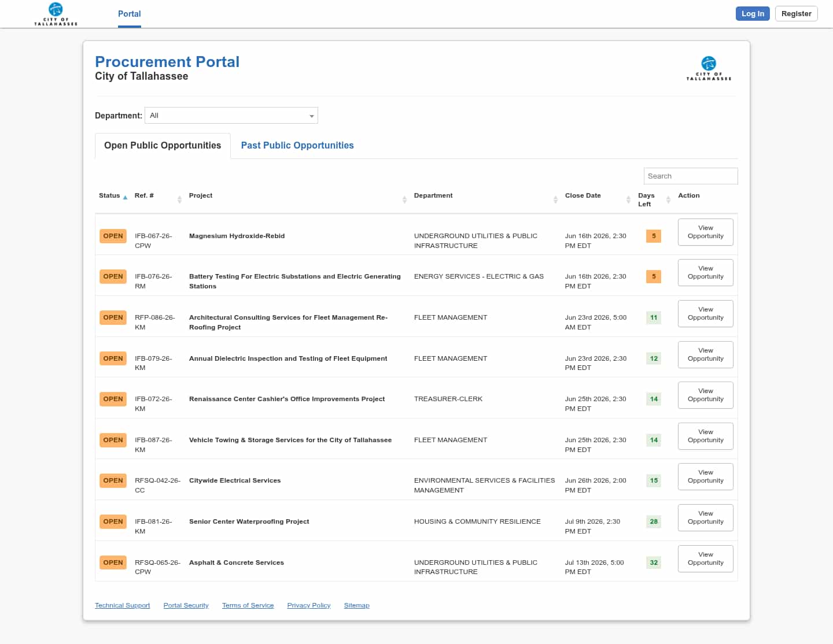The image size is (833, 644).
Task: View Opportunity for Renaissance Center Cashier's Office
Action: pyautogui.click(x=706, y=395)
